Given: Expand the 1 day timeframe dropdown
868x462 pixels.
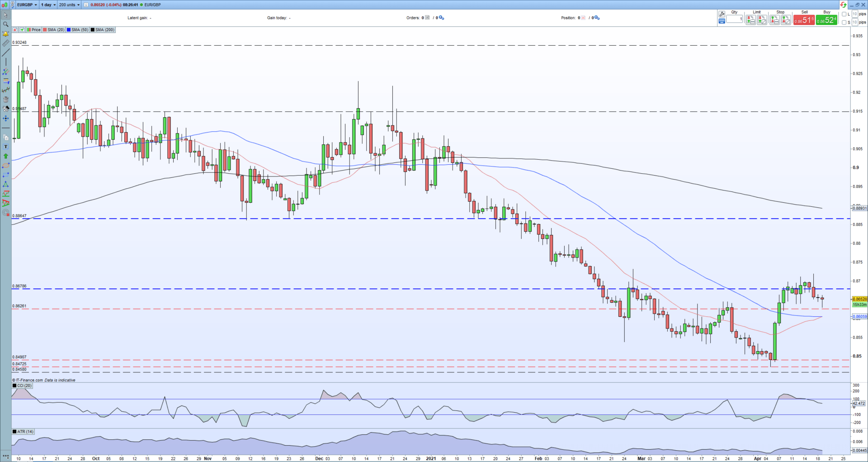Looking at the screenshot, I should (x=48, y=5).
